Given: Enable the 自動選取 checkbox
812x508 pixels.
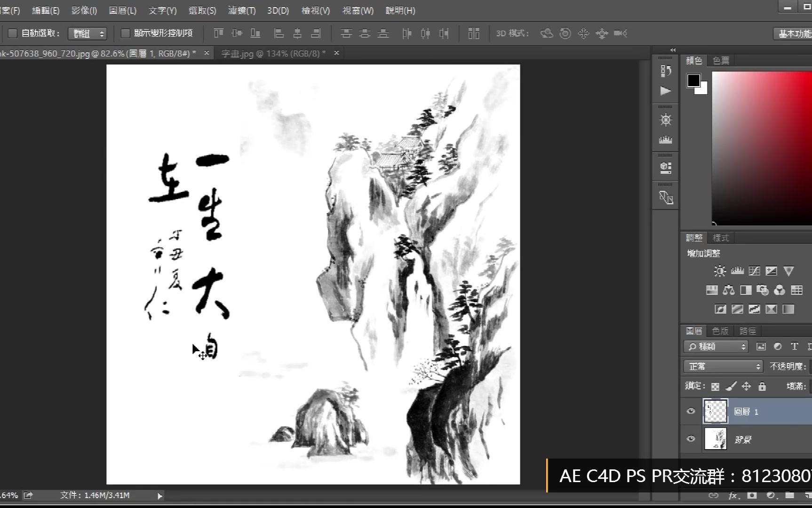Looking at the screenshot, I should (x=13, y=33).
